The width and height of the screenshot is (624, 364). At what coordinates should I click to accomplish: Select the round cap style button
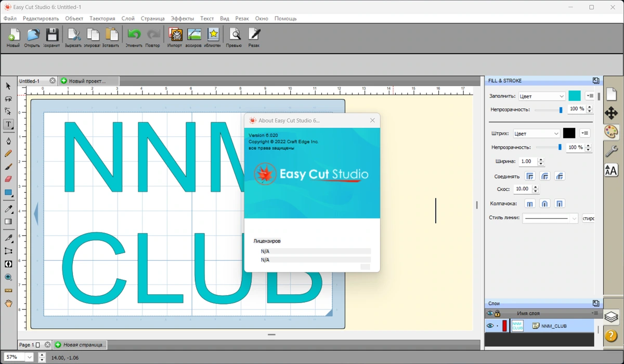[x=545, y=204]
